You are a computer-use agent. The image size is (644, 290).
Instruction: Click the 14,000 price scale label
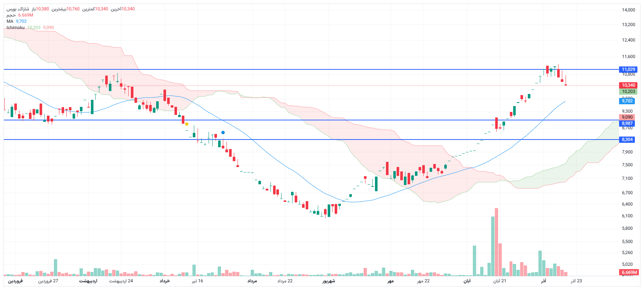coord(628,10)
